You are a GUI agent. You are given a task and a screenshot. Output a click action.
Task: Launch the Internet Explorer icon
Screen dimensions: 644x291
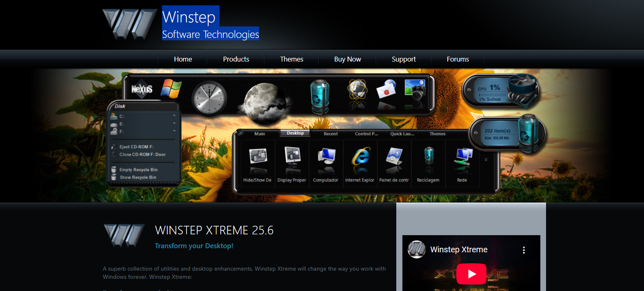[x=360, y=157]
